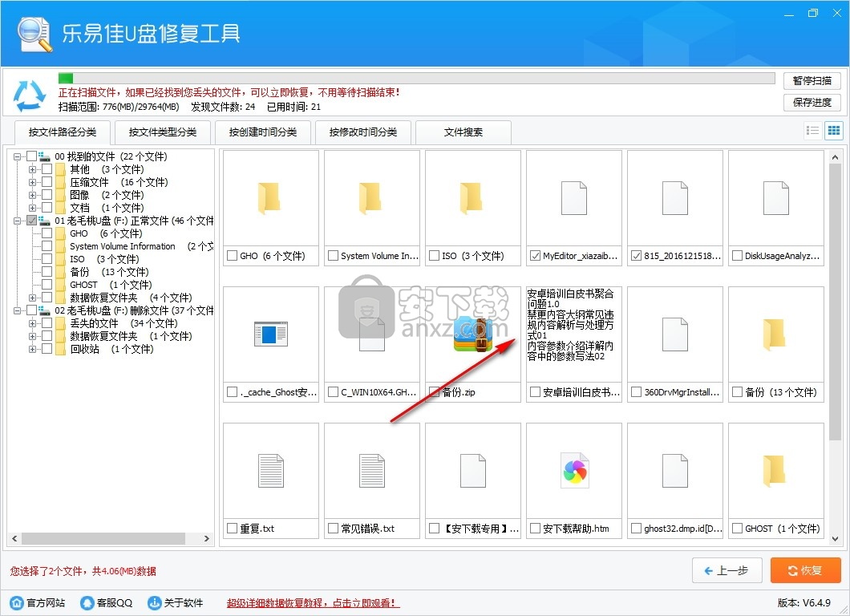Uncheck the 815_2016121518 file checkbox
This screenshot has width=850, height=616.
click(637, 255)
